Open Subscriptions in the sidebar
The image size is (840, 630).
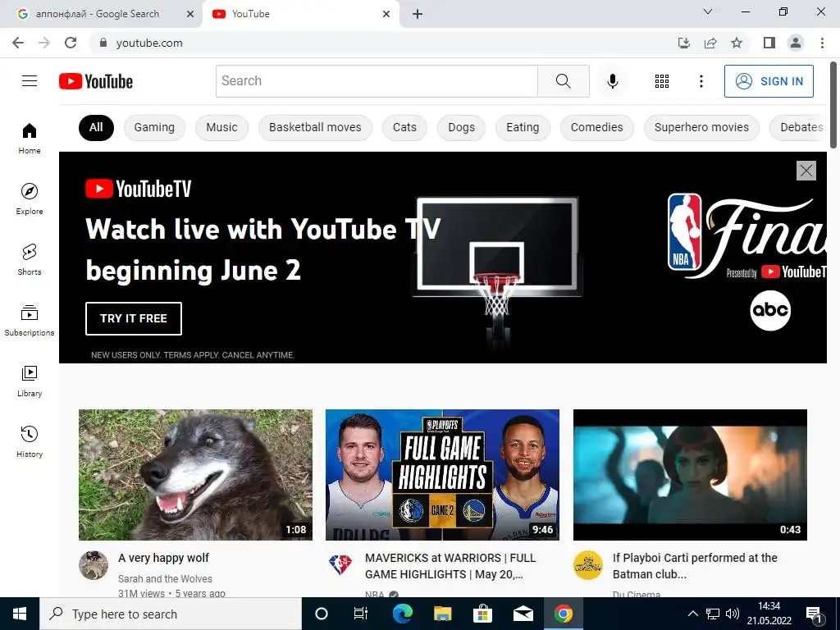[x=30, y=320]
